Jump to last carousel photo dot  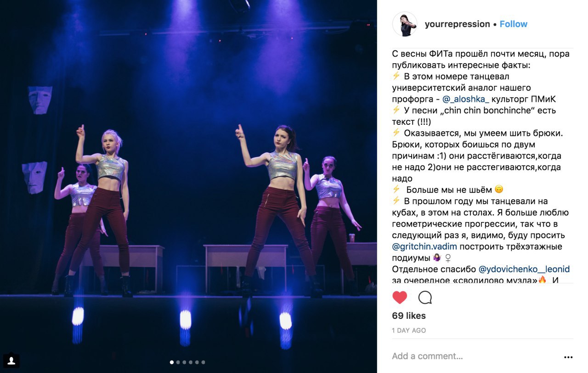point(203,362)
